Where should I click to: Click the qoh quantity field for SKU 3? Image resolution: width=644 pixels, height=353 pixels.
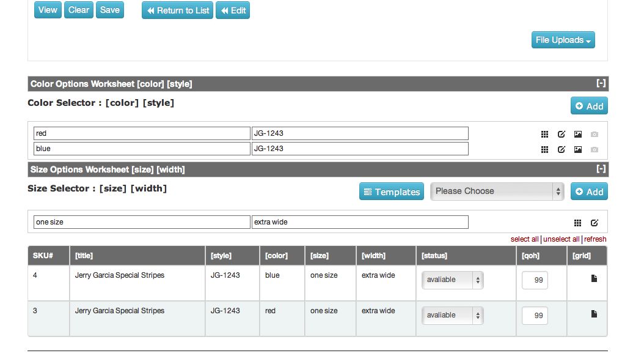click(535, 316)
